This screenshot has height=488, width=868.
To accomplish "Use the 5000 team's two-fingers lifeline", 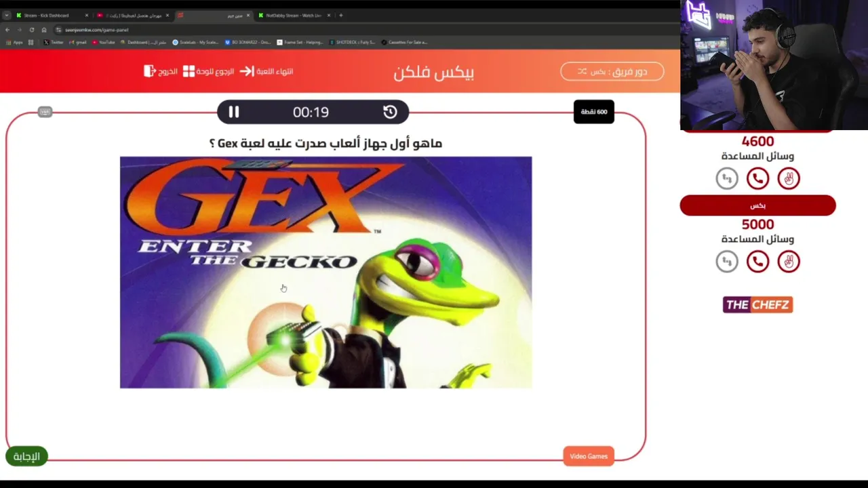I will (789, 262).
